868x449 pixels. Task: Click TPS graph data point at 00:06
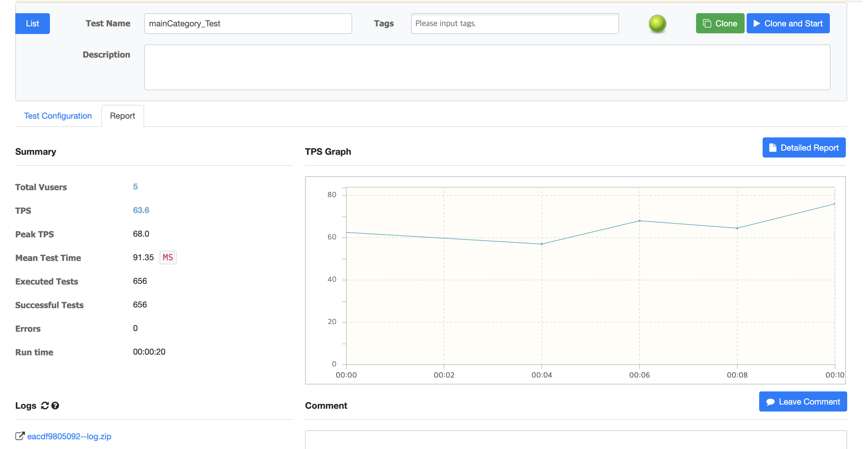click(640, 221)
